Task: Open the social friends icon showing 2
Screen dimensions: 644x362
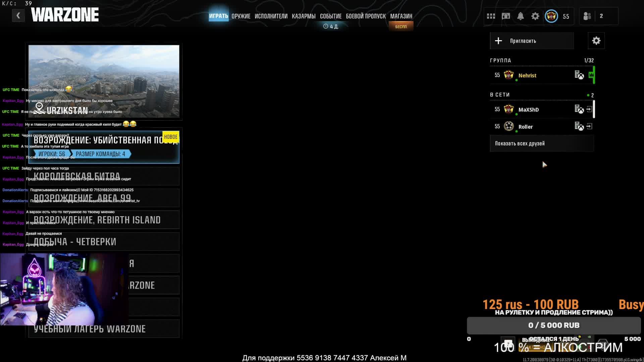Action: pyautogui.click(x=587, y=16)
